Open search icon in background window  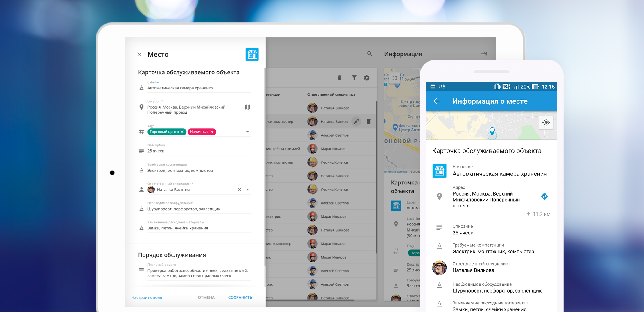coord(370,54)
